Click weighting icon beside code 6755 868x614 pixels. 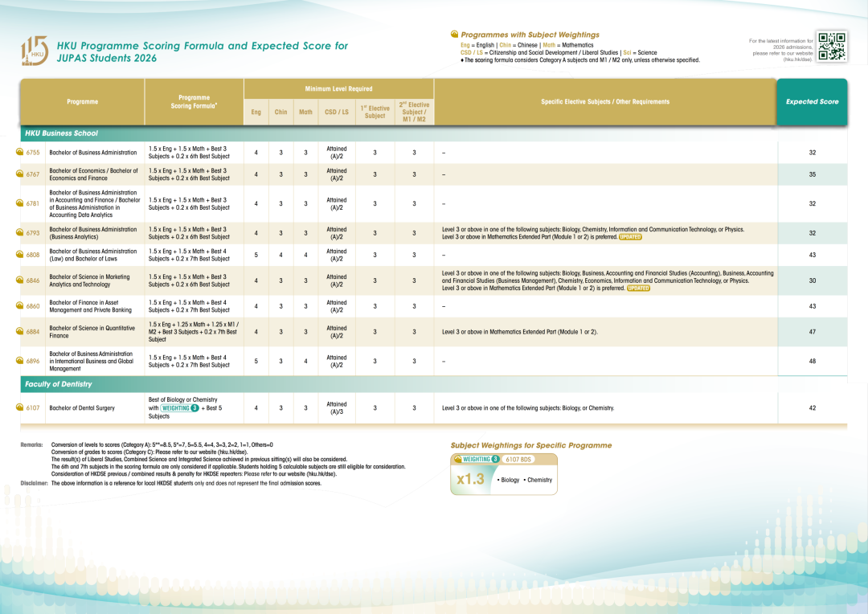[x=20, y=152]
